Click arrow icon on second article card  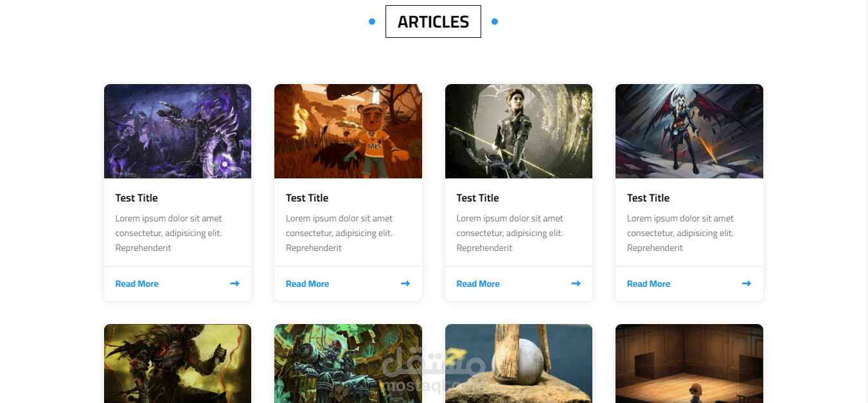point(405,284)
